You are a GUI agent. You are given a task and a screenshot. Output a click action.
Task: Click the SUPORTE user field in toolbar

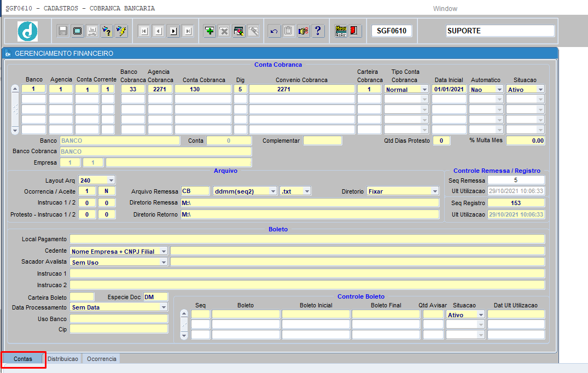(x=500, y=31)
